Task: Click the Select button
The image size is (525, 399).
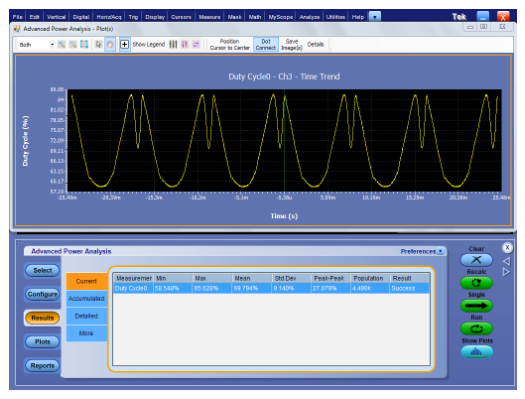Action: pyautogui.click(x=43, y=270)
